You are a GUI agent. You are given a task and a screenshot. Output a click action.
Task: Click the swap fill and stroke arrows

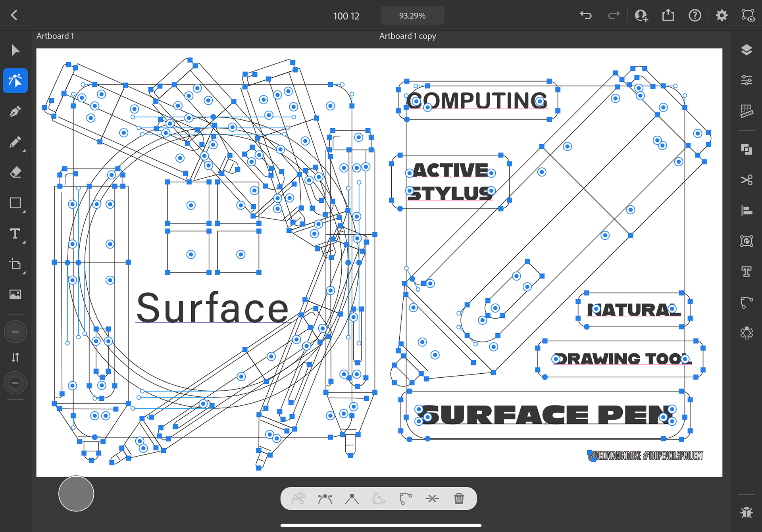click(15, 357)
